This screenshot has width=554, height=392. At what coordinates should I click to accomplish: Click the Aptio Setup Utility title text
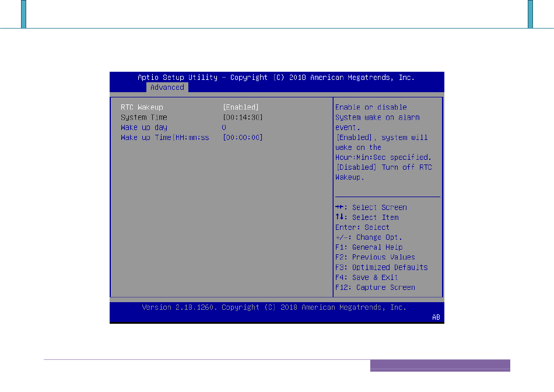point(276,78)
